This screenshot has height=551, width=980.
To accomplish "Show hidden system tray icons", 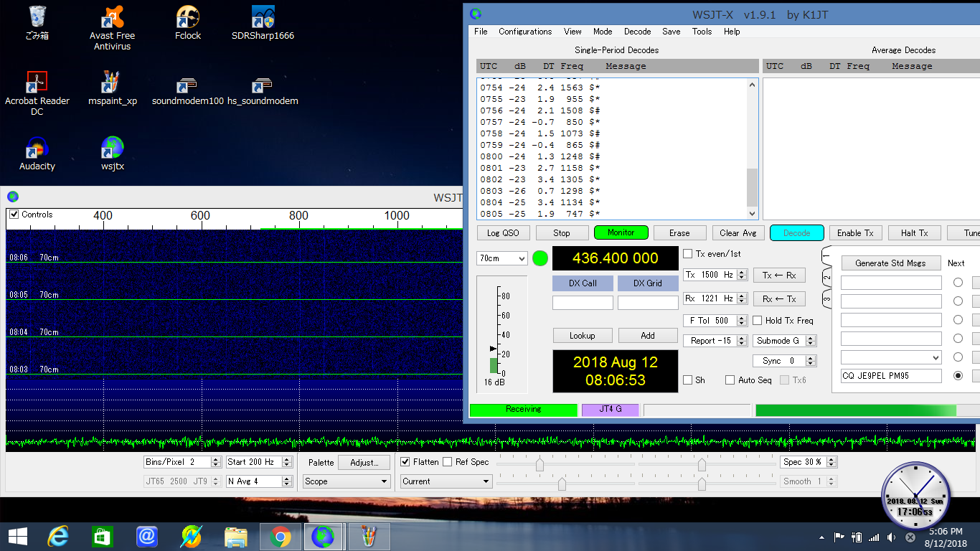I will click(x=822, y=537).
